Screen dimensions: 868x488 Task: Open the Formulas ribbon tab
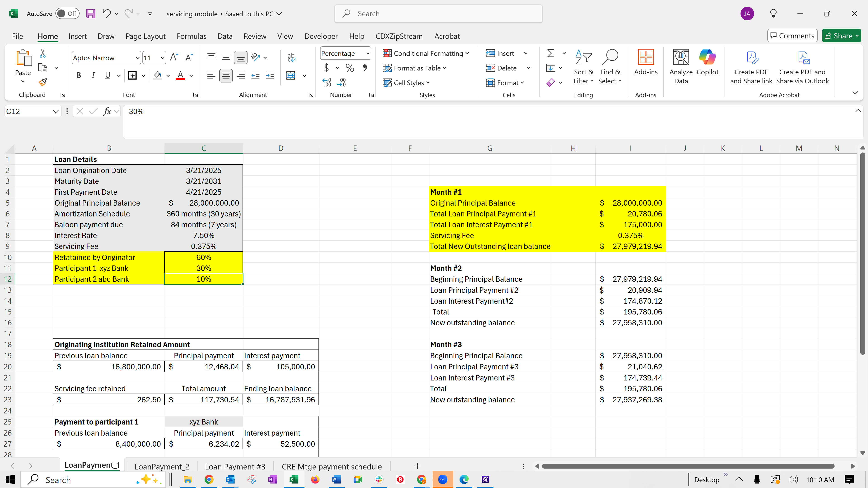coord(191,36)
